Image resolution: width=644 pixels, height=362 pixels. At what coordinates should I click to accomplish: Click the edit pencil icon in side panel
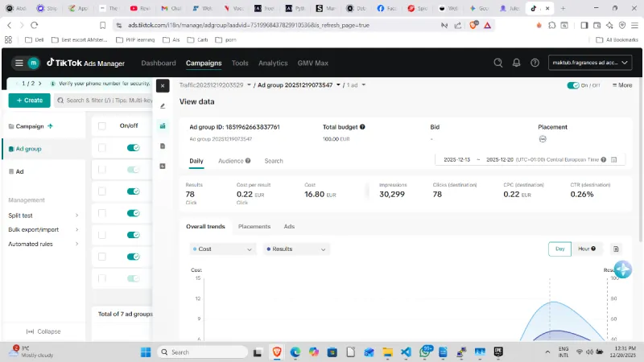tap(163, 105)
